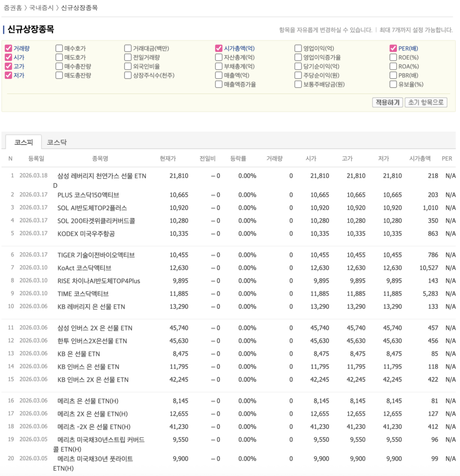Click the TIME 코스닥액티브 link
The width and height of the screenshot is (460, 476).
point(83,294)
